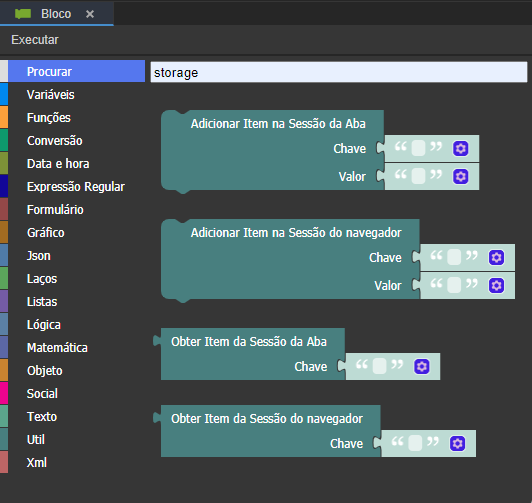532x503 pixels.
Task: Open the Util block category
Action: [x=36, y=440]
